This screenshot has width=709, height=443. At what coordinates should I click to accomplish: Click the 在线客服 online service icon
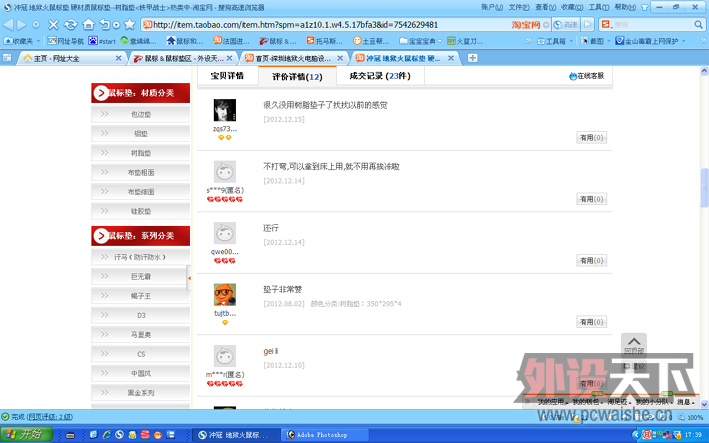tap(573, 76)
